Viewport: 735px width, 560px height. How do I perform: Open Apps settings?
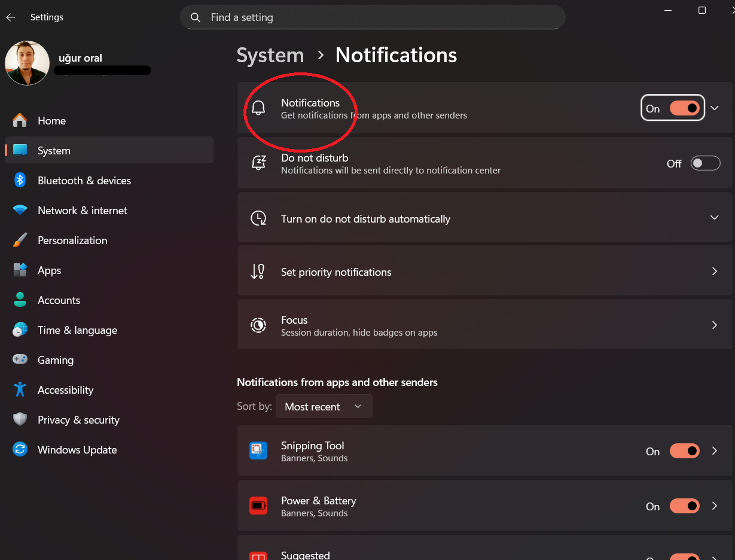(x=49, y=270)
